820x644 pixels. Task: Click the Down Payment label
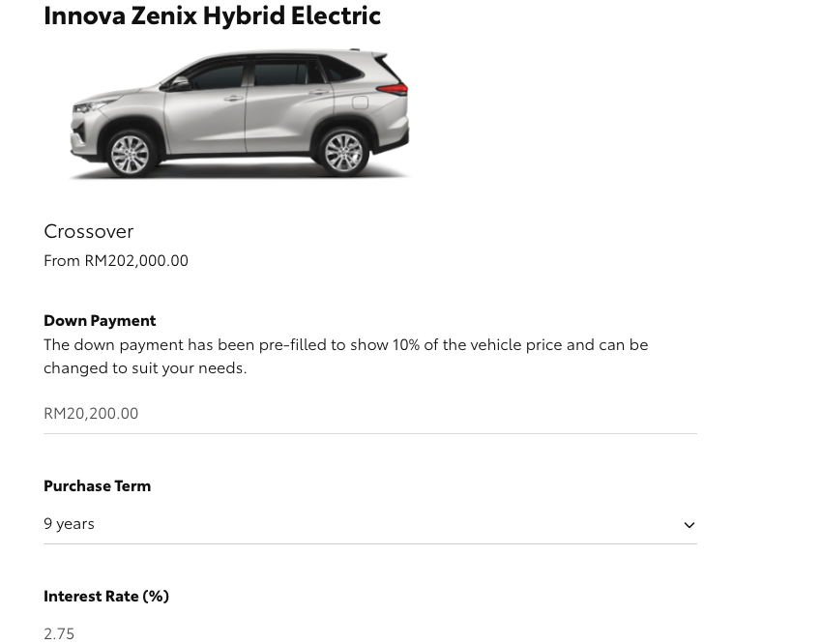[x=100, y=321]
